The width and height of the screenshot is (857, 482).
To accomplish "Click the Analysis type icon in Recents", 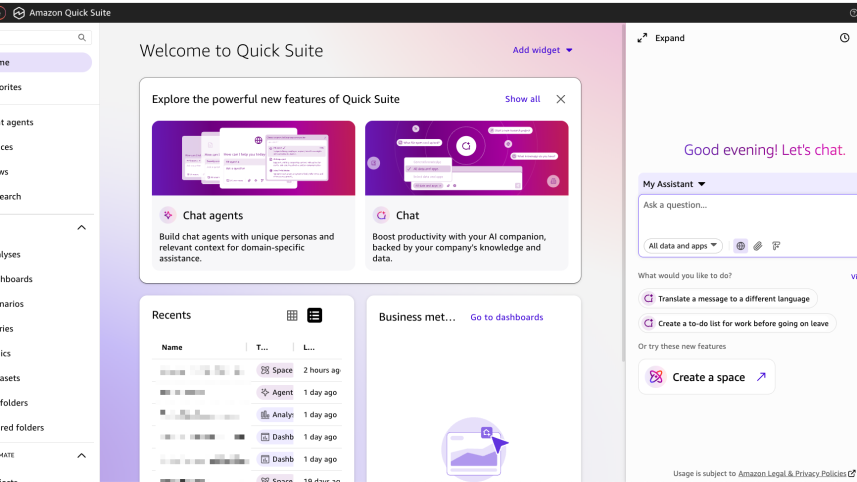I will point(265,415).
